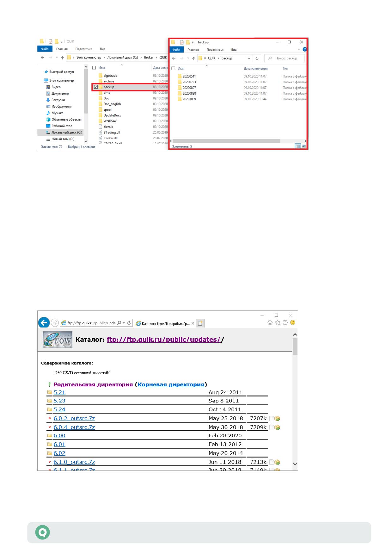Screen dimensions: 392x555
Task: Click the Internet Explorer forward button
Action: [x=55, y=323]
